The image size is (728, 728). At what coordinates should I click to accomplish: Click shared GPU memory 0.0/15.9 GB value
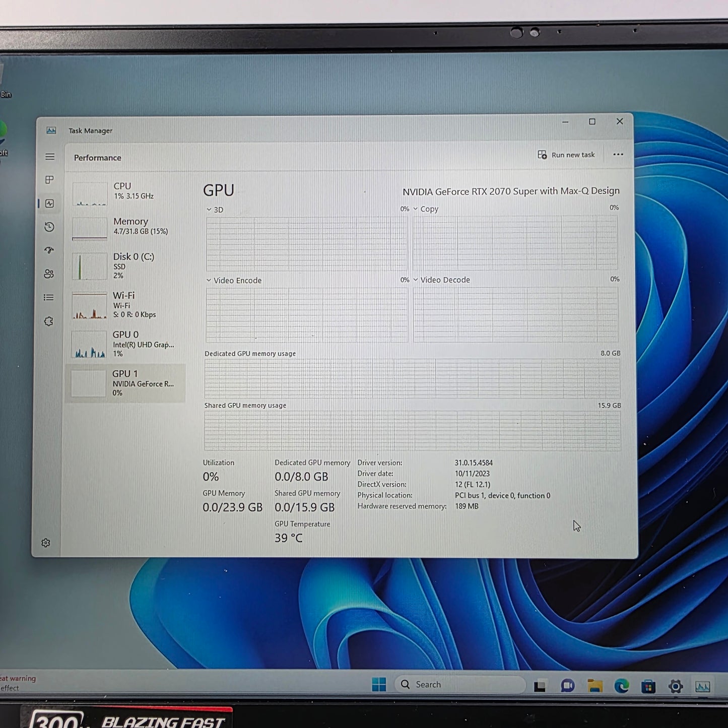pos(304,507)
